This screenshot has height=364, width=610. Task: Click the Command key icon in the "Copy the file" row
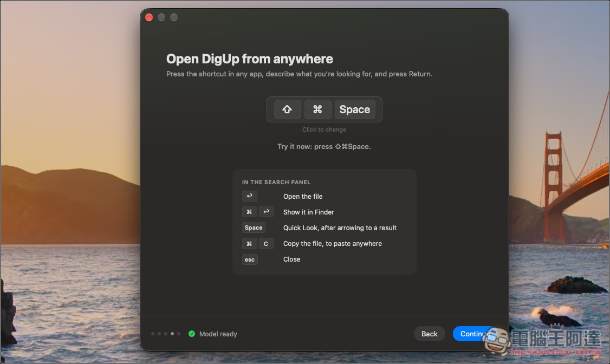(249, 244)
